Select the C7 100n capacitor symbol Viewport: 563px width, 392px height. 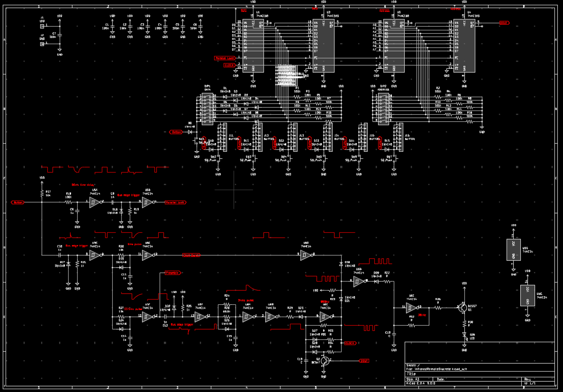point(59,36)
